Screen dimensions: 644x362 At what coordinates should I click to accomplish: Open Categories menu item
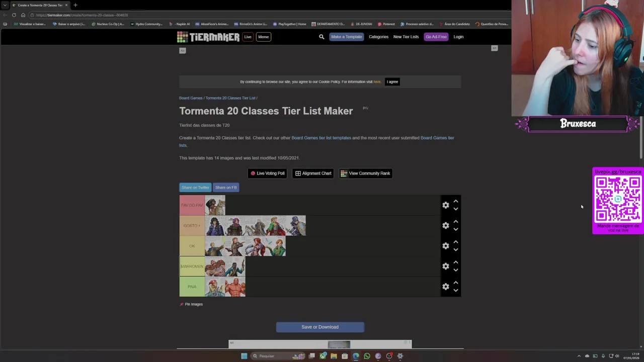tap(378, 37)
